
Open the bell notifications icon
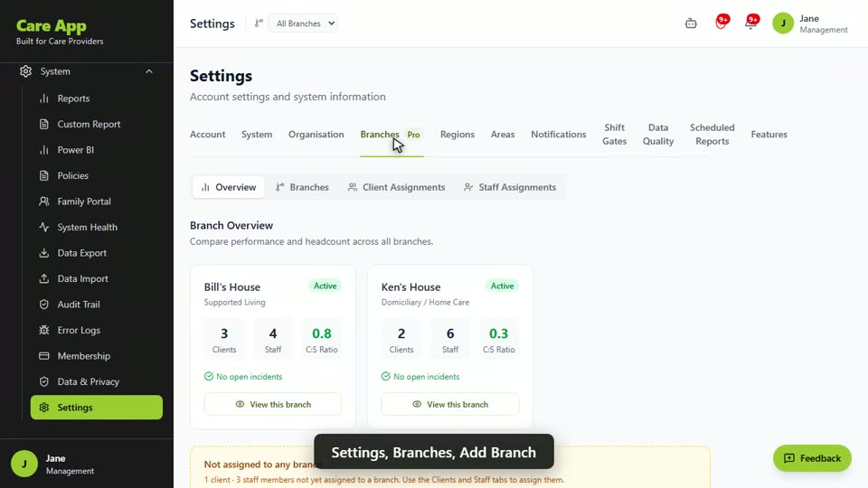[x=750, y=23]
